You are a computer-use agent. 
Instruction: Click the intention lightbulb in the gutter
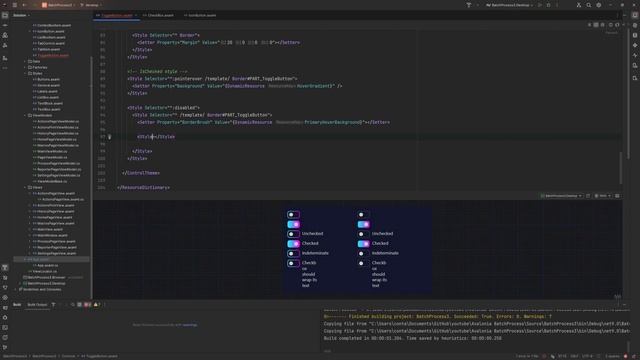click(109, 137)
